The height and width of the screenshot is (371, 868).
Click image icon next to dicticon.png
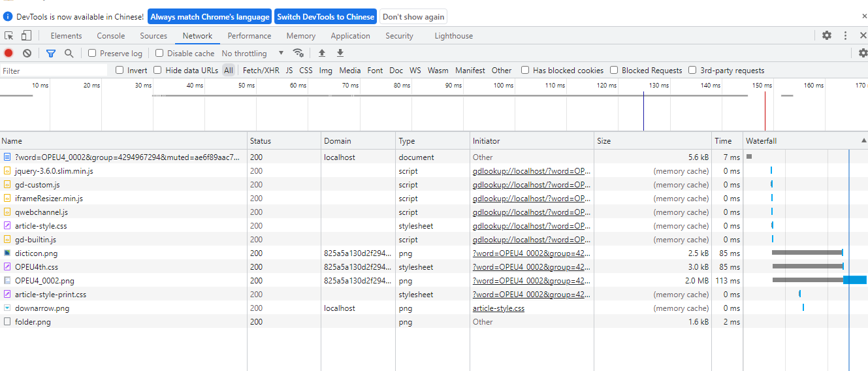point(7,253)
